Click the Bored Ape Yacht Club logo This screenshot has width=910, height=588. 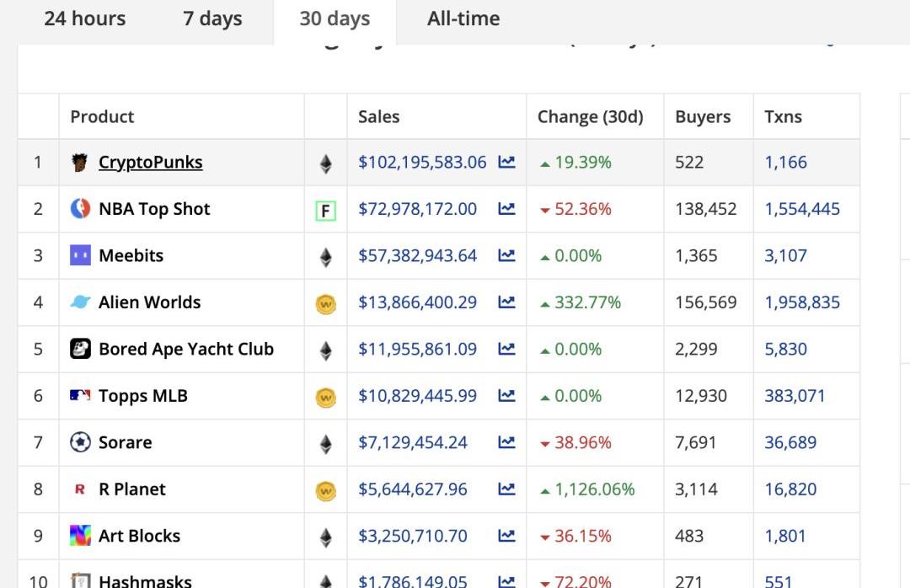(x=80, y=349)
